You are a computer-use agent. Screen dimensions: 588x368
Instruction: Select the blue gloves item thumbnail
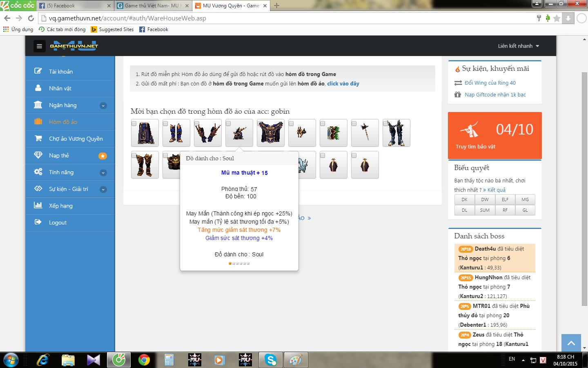click(x=208, y=133)
